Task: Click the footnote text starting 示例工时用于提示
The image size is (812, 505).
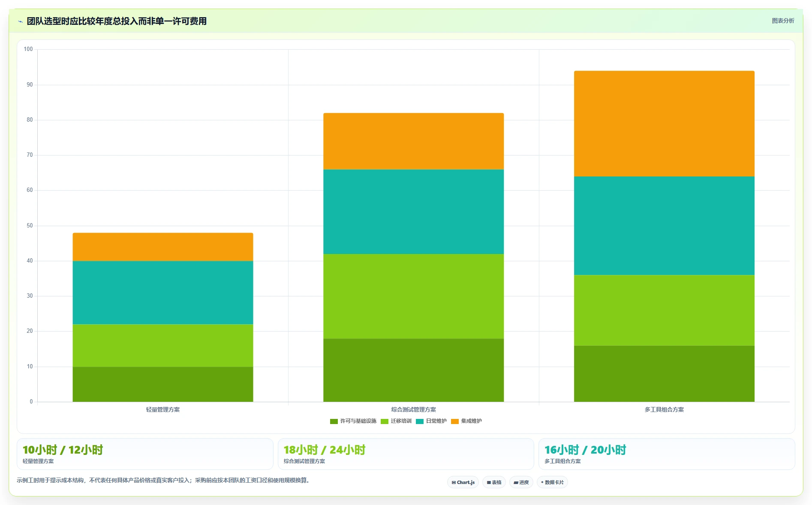Action: 163,480
